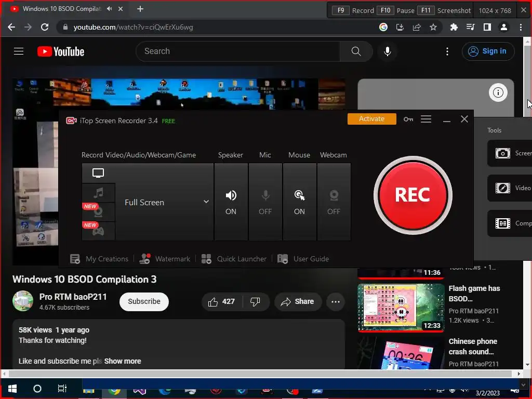Viewport: 532px width, 399px height.
Task: Open Quick Launcher
Action: (234, 259)
